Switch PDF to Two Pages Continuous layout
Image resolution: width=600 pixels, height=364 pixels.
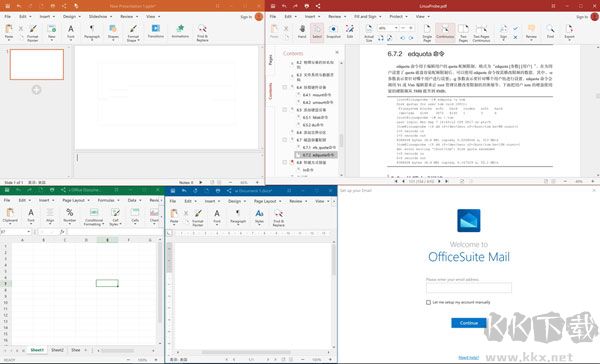tap(481, 33)
